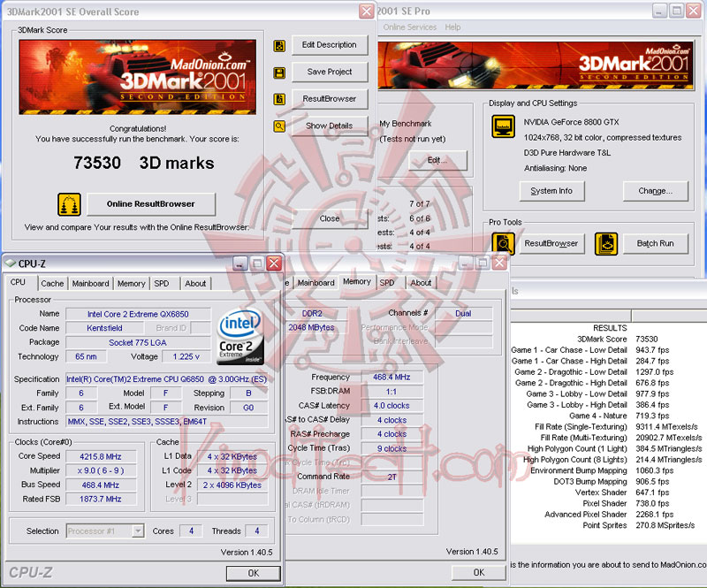
Task: Close the front CPU-Z window
Action: (274, 263)
